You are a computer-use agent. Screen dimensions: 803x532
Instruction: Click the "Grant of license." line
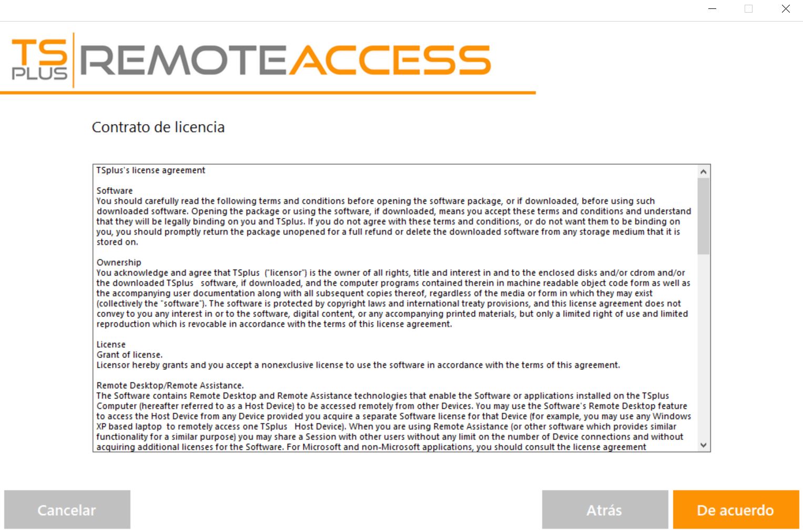[129, 355]
